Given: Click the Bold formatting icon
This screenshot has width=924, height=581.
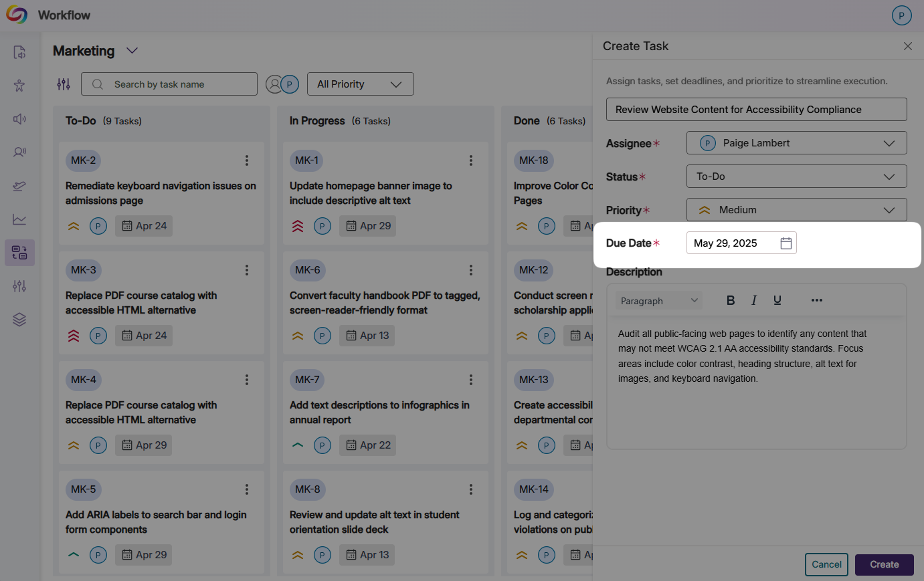Looking at the screenshot, I should (x=731, y=300).
